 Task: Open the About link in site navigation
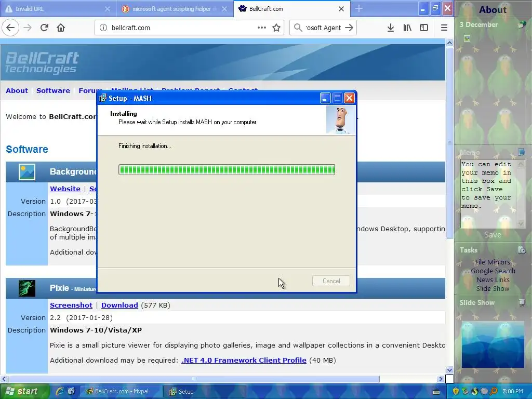pyautogui.click(x=17, y=90)
